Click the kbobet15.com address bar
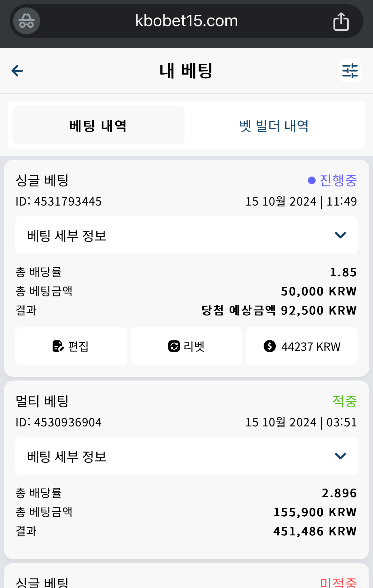 tap(186, 21)
